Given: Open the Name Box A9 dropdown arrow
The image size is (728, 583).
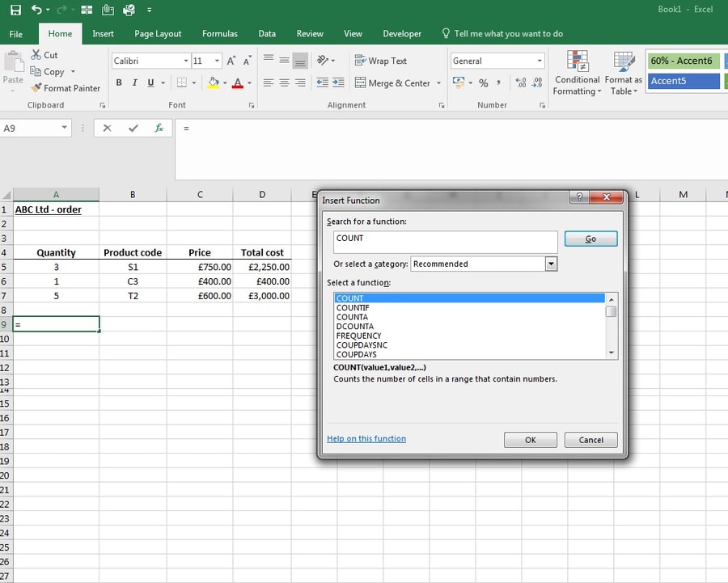Looking at the screenshot, I should click(x=64, y=128).
